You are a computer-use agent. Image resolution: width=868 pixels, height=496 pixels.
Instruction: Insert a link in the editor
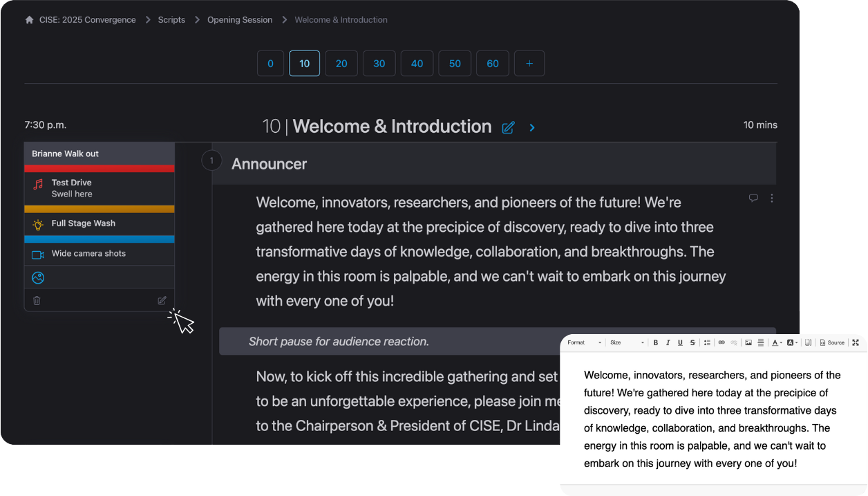[721, 342]
